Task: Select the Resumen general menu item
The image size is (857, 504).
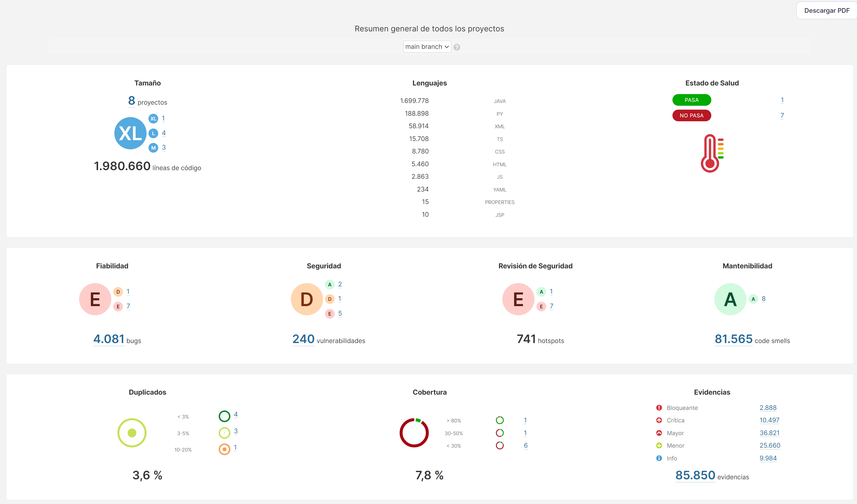Action: (428, 28)
